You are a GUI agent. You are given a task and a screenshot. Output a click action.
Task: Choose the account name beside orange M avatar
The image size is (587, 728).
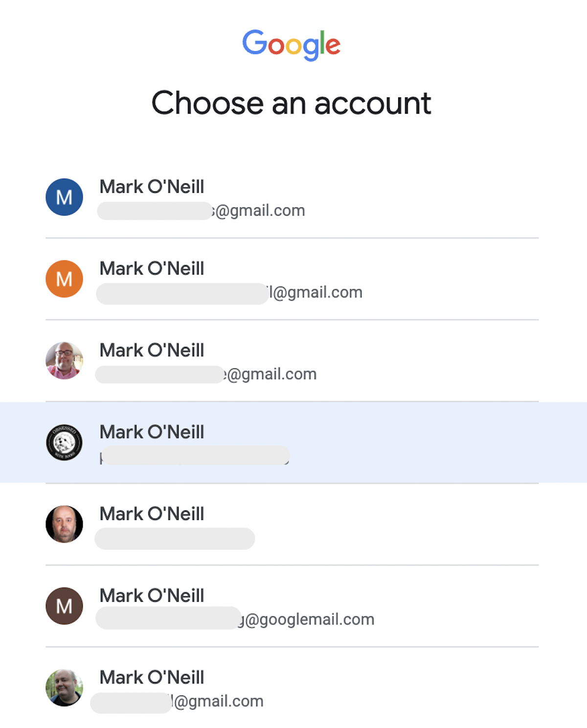coord(152,269)
